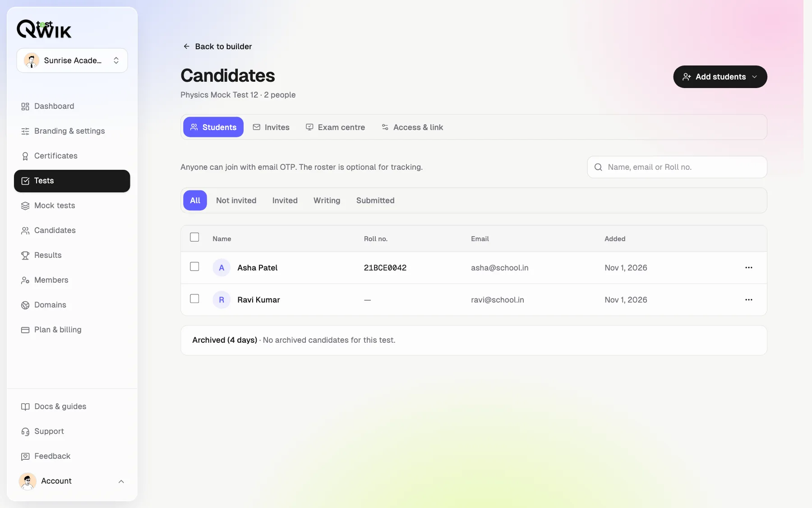Filter candidates by Writing status

327,200
